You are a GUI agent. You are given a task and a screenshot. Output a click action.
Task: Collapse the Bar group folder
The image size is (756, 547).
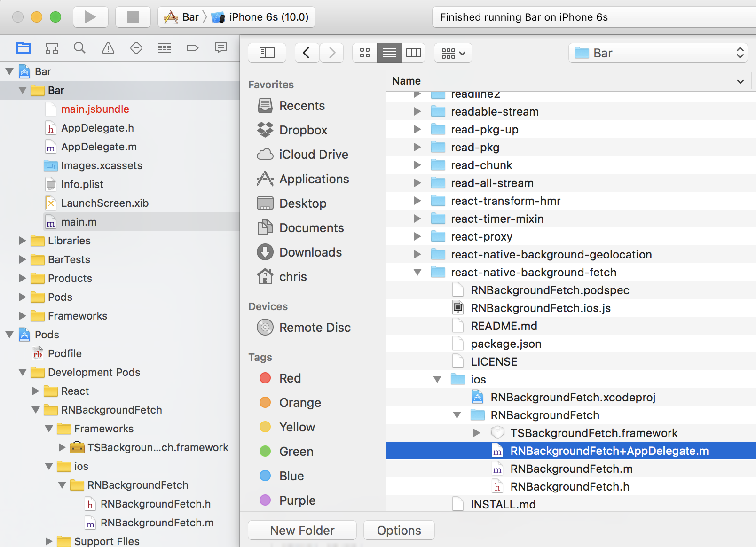pyautogui.click(x=23, y=90)
